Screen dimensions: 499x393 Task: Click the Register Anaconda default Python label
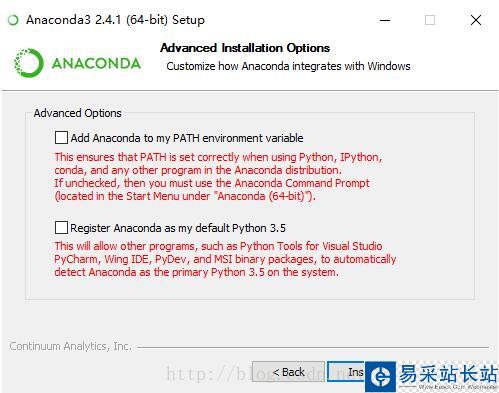178,228
